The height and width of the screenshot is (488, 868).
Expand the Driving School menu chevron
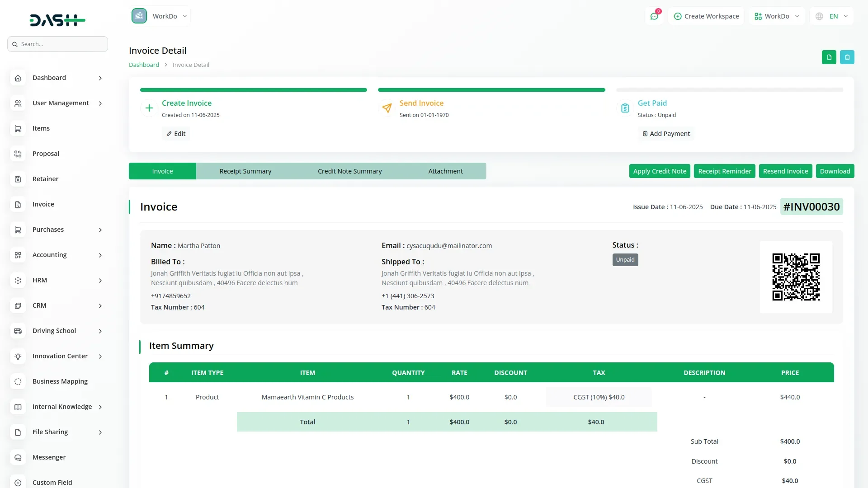[x=100, y=331]
